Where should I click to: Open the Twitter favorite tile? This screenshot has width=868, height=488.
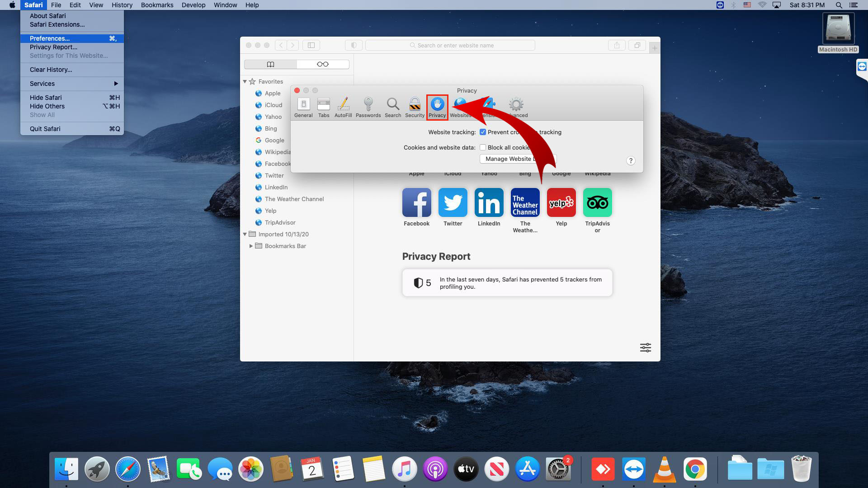coord(453,203)
